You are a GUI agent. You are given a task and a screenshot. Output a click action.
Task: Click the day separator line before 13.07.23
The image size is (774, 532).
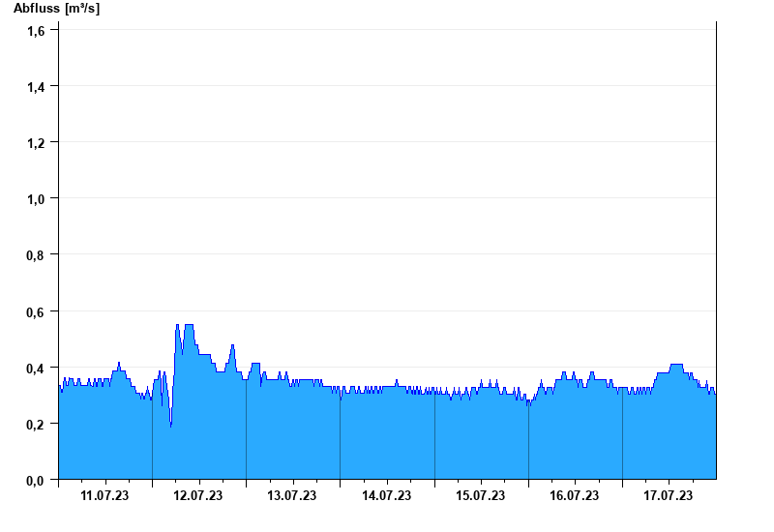[x=247, y=429]
